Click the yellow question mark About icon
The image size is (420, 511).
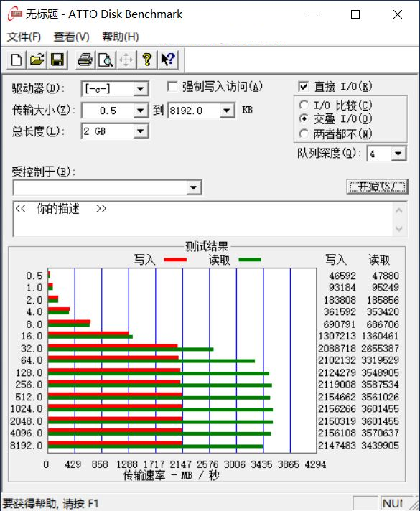(147, 60)
